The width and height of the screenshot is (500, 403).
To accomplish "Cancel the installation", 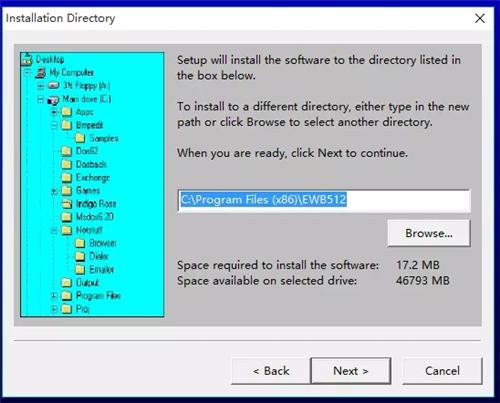I will click(442, 371).
